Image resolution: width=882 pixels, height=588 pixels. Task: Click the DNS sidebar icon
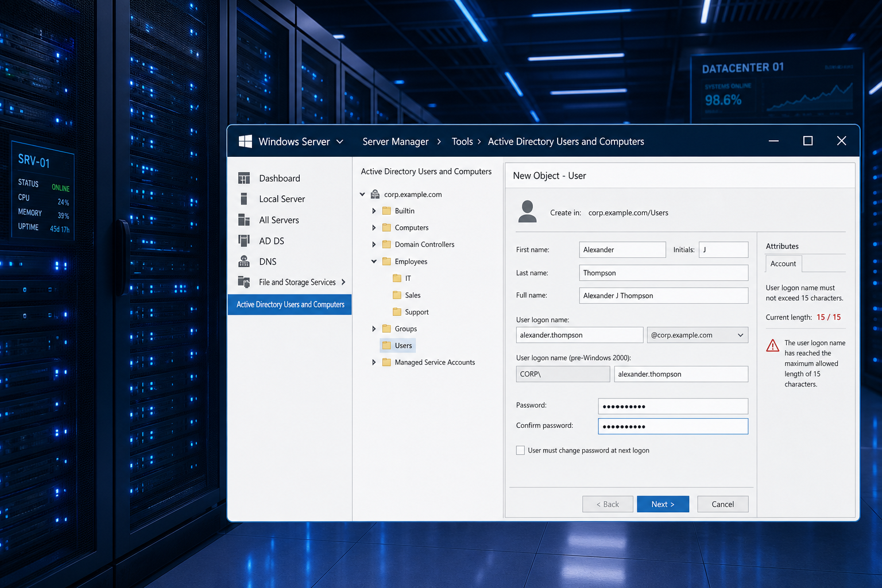click(x=244, y=261)
